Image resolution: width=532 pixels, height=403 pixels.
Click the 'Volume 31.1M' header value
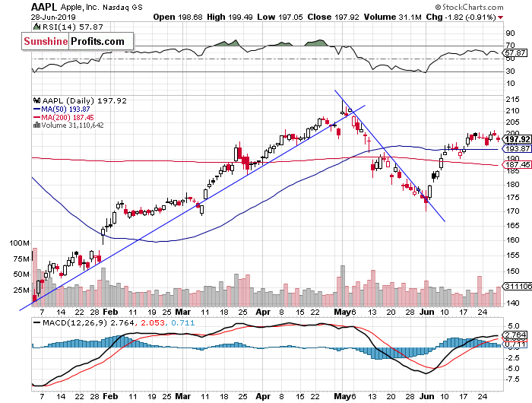393,17
